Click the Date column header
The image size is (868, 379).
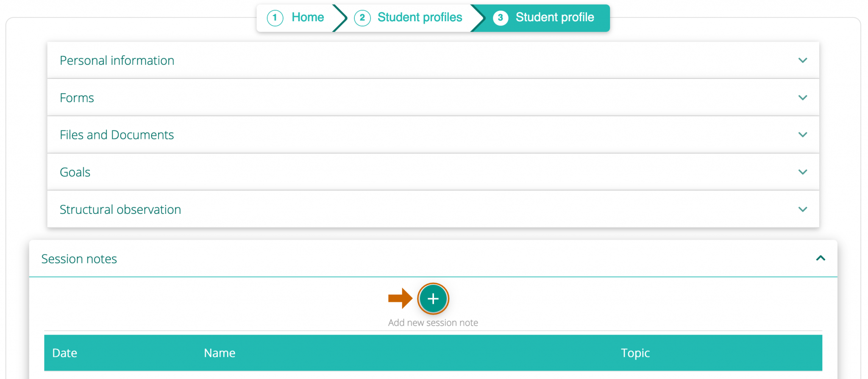point(64,353)
